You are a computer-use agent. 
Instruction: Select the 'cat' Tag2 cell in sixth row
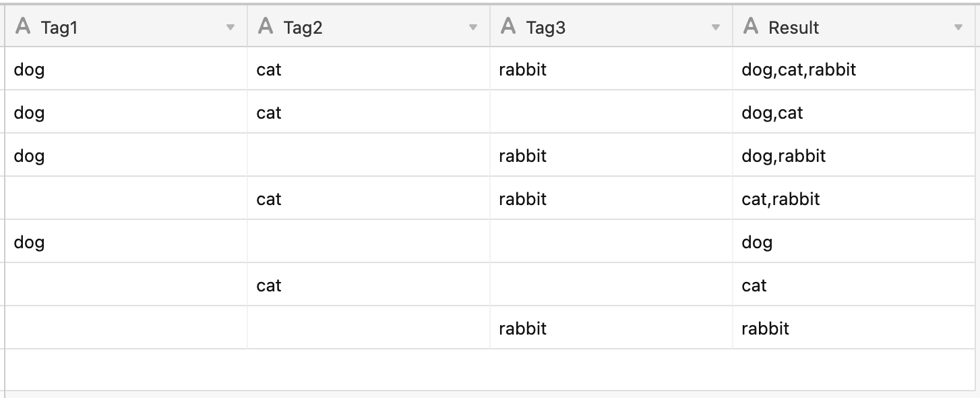click(369, 285)
